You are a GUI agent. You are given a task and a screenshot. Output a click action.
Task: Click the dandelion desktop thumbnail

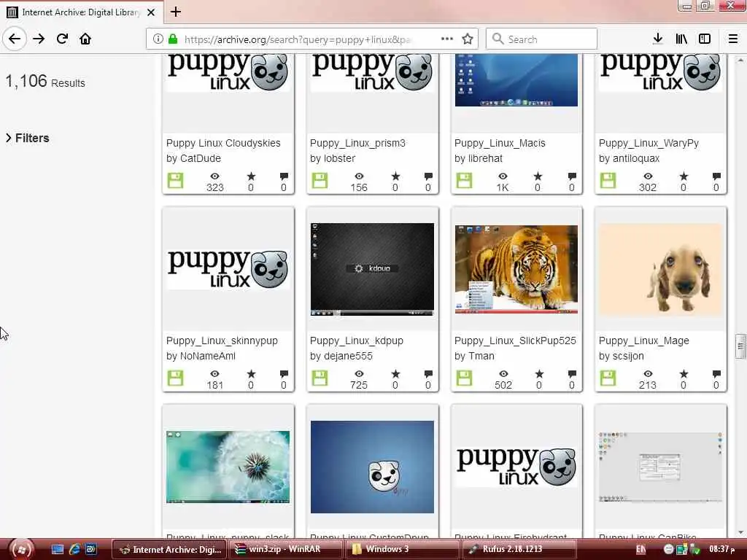click(228, 467)
